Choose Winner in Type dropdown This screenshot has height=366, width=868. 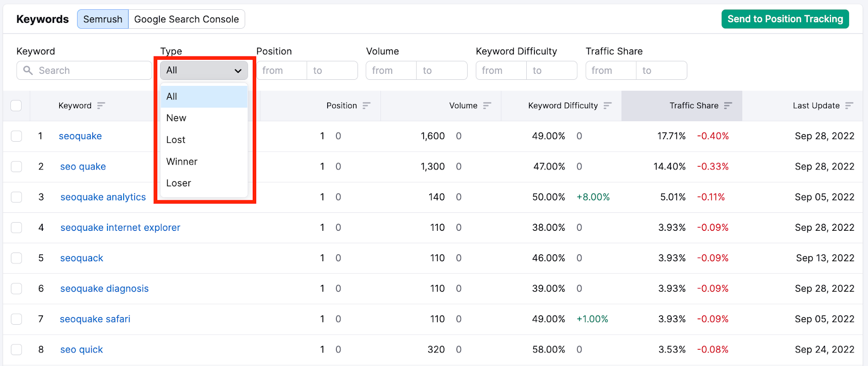(204, 161)
